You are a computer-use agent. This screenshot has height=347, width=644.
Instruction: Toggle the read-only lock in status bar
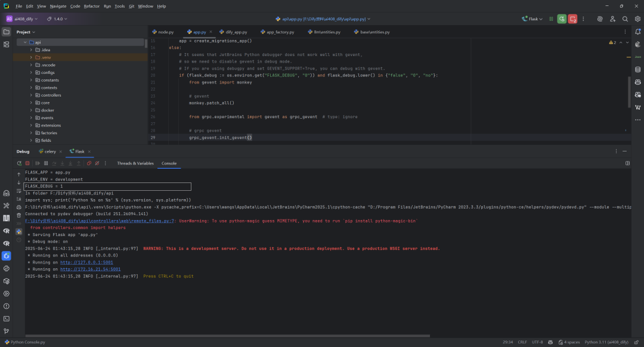pos(637,342)
